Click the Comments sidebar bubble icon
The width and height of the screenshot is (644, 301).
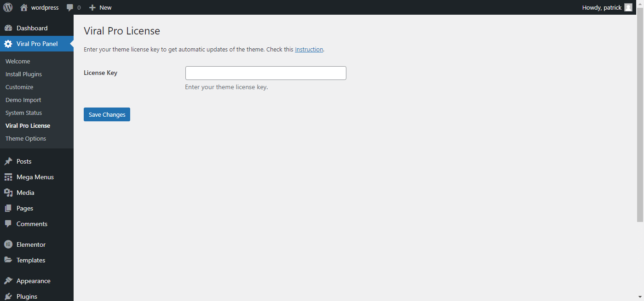click(x=8, y=224)
